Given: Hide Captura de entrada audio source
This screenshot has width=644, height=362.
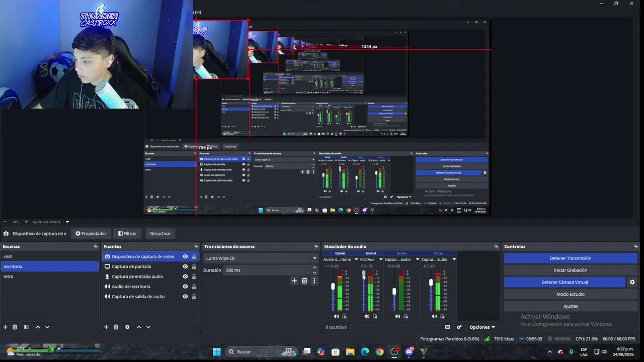Looking at the screenshot, I should (x=185, y=277).
